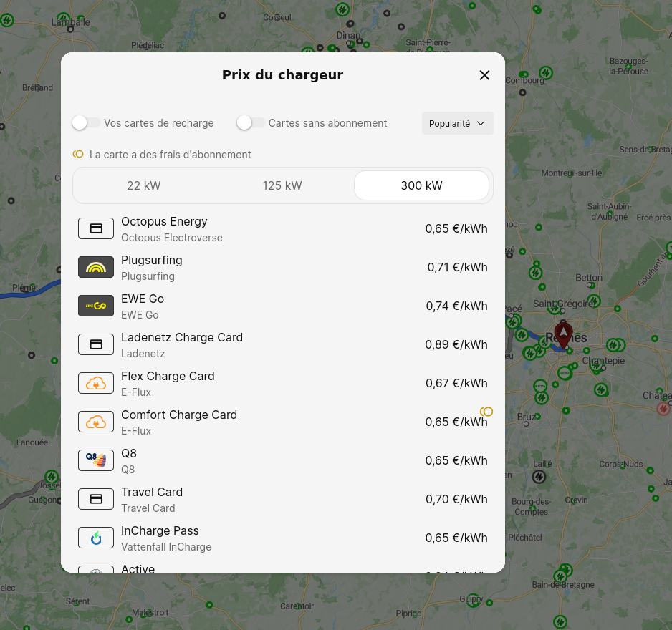Viewport: 672px width, 630px height.
Task: Select the 125 kW power tab
Action: point(282,186)
